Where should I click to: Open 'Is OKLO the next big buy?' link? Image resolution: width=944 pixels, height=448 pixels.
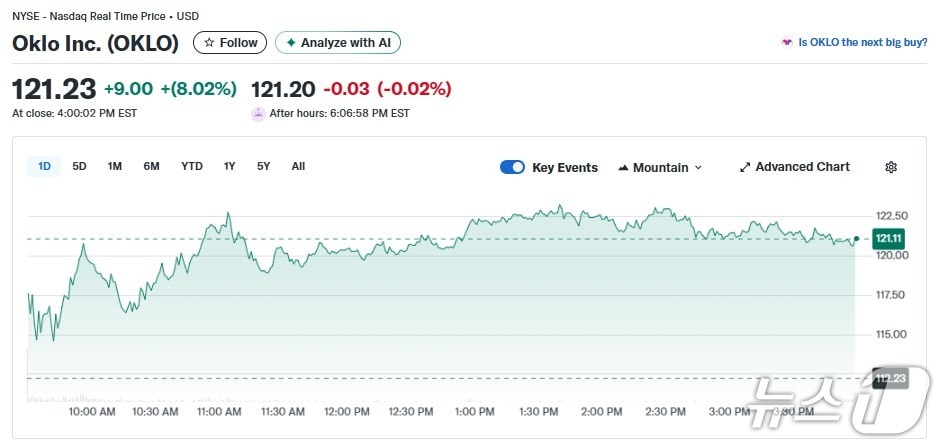pos(862,42)
